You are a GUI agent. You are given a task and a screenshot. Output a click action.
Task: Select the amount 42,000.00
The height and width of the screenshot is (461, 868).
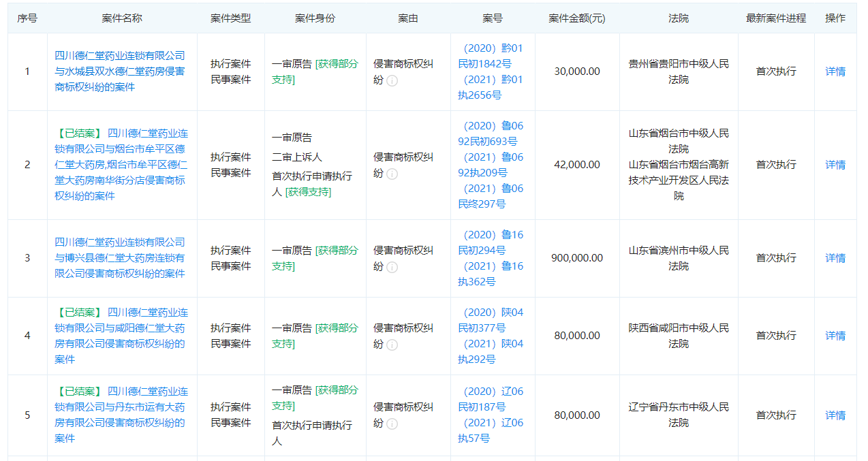click(x=577, y=165)
